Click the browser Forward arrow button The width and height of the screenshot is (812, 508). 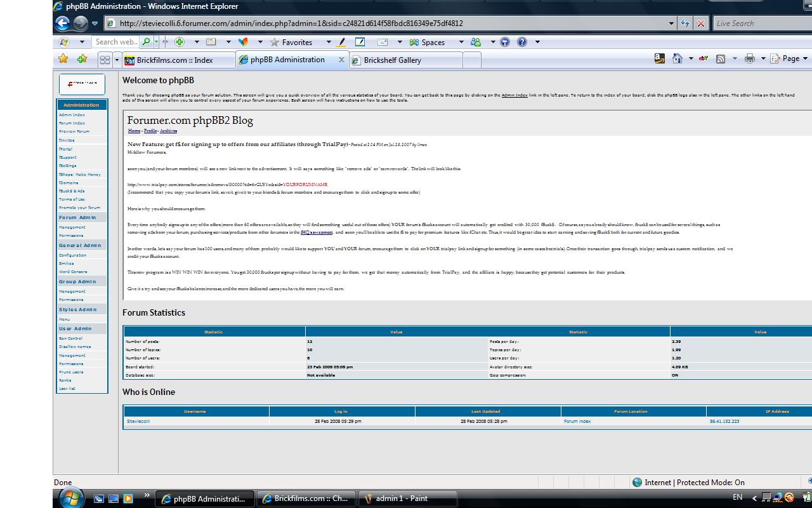pos(81,23)
